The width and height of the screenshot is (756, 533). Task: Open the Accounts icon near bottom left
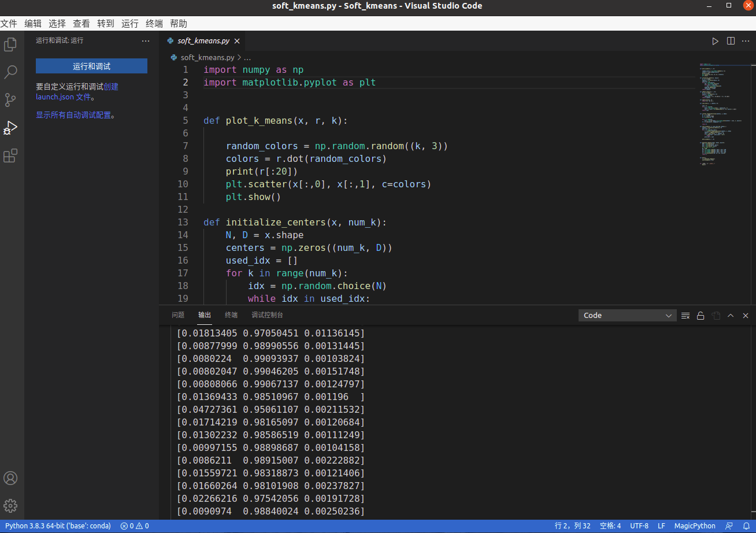click(10, 478)
